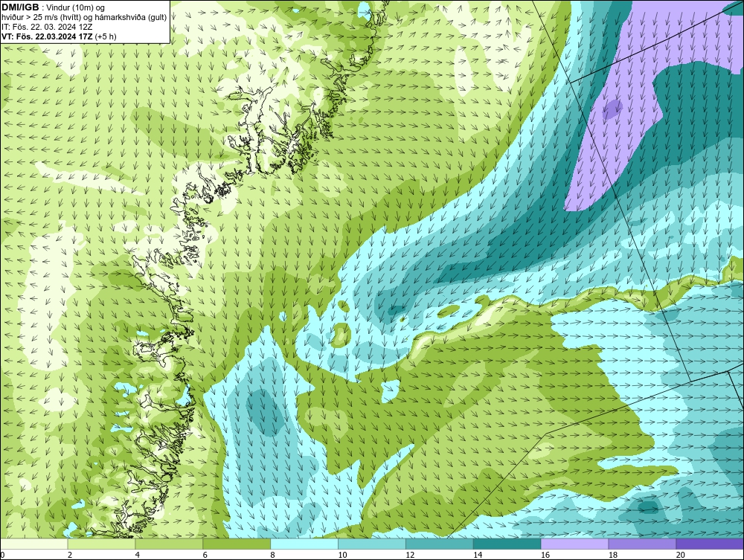Click the scale label '14'

[478, 555]
